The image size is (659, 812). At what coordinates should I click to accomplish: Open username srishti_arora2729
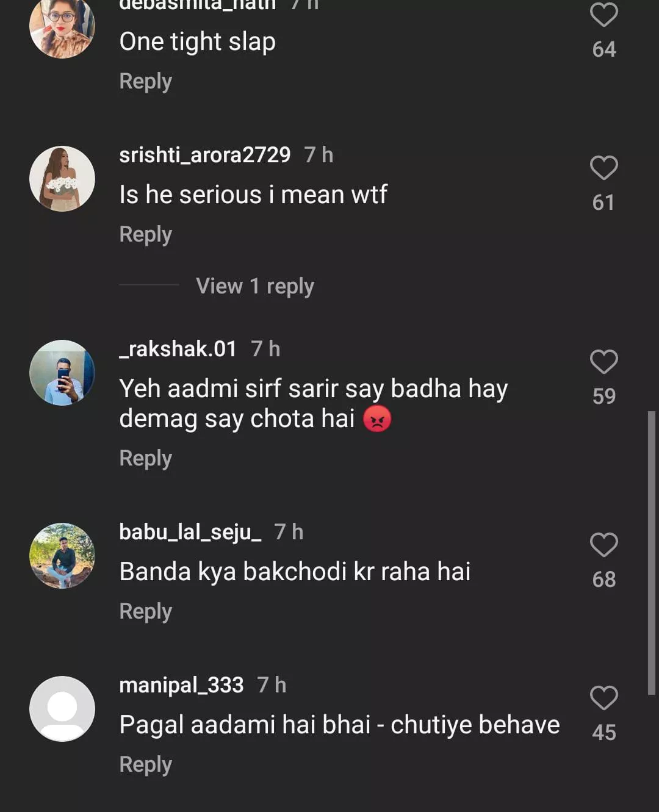coord(204,155)
